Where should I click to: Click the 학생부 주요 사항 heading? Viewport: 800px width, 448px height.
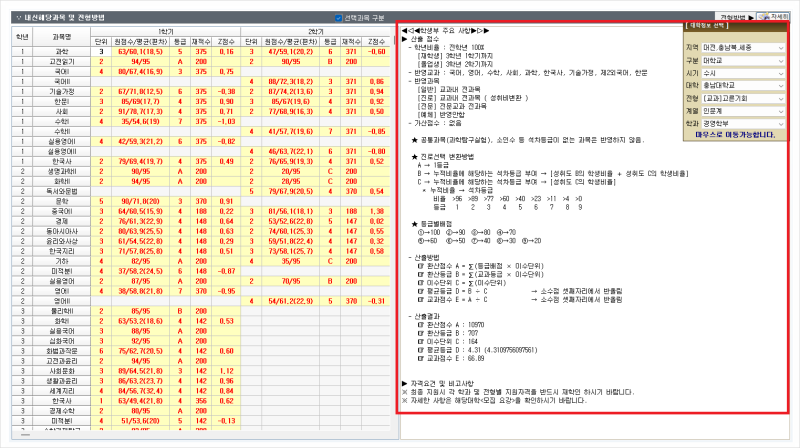pyautogui.click(x=445, y=31)
